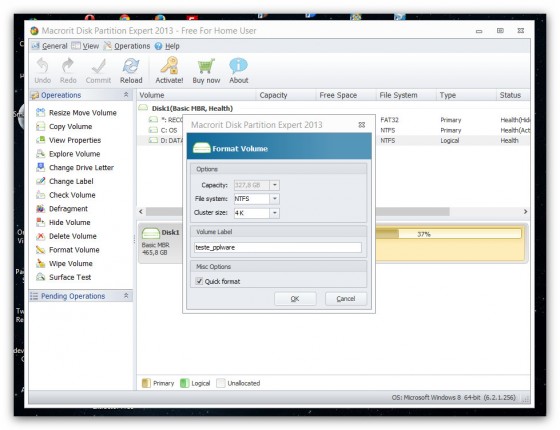This screenshot has height=430, width=560.
Task: Sort by the Free Space column header
Action: coord(346,95)
